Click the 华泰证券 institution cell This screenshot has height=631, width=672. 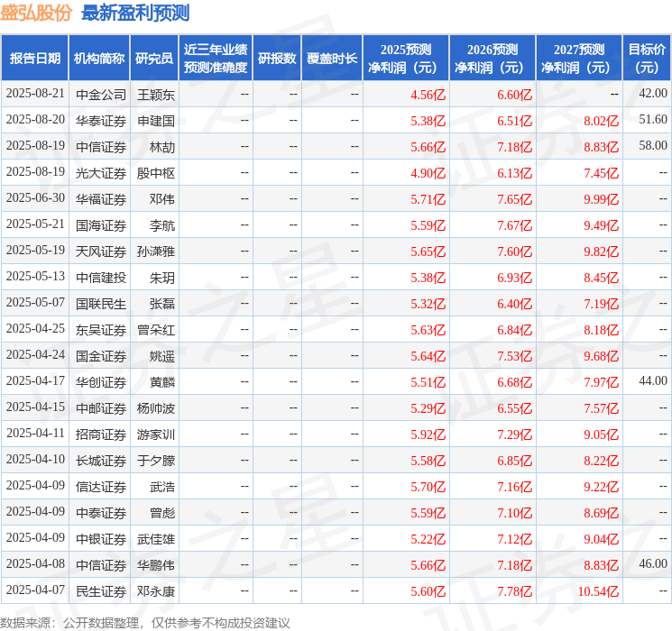point(101,121)
